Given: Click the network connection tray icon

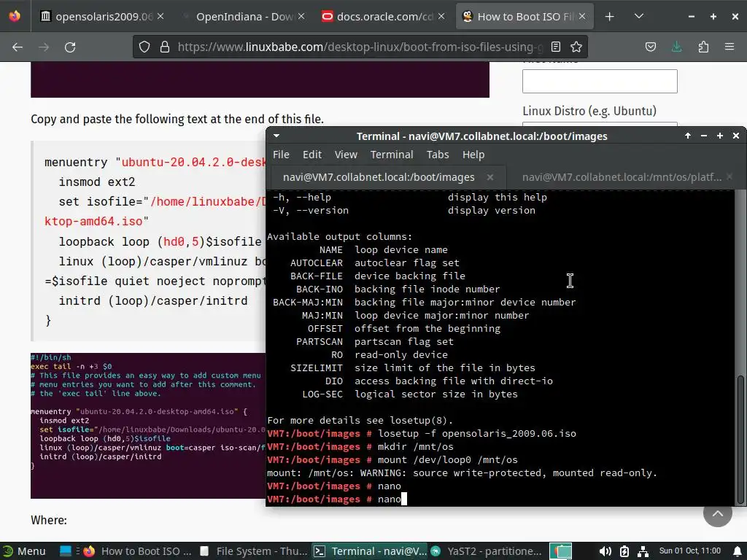Looking at the screenshot, I should click(x=643, y=551).
